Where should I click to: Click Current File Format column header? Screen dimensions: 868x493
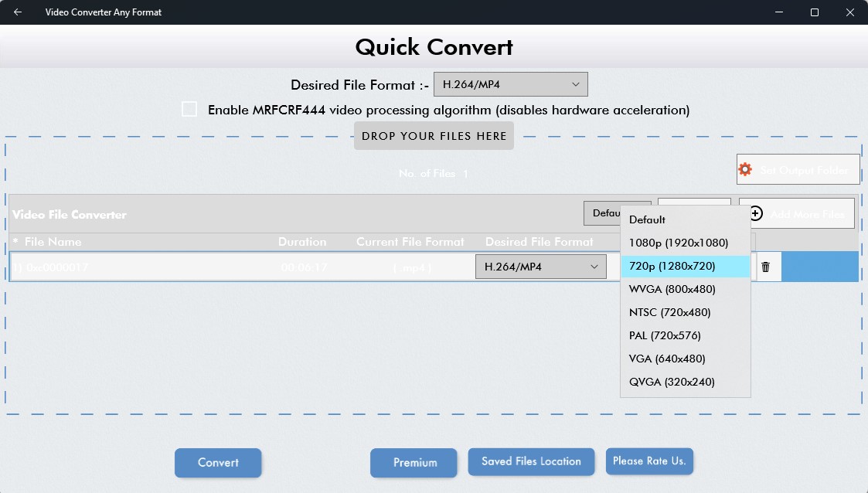pos(410,242)
